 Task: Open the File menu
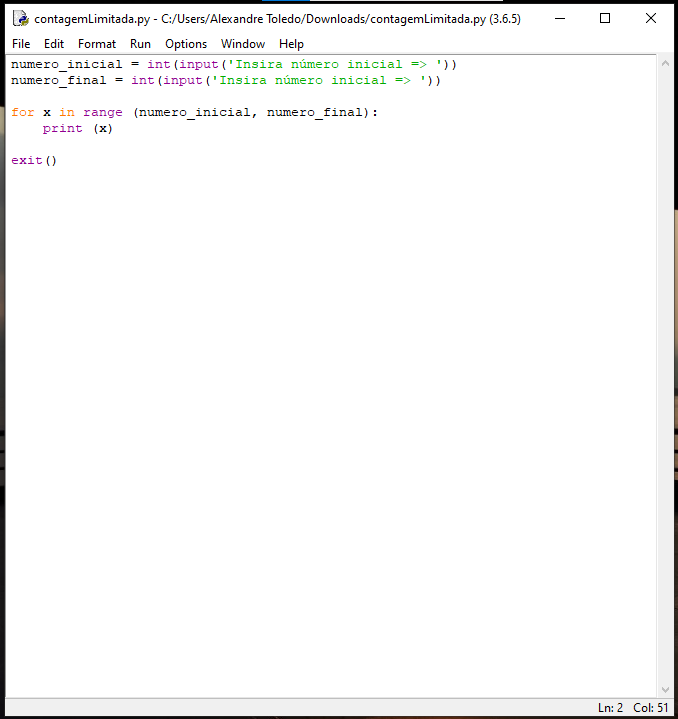point(21,44)
